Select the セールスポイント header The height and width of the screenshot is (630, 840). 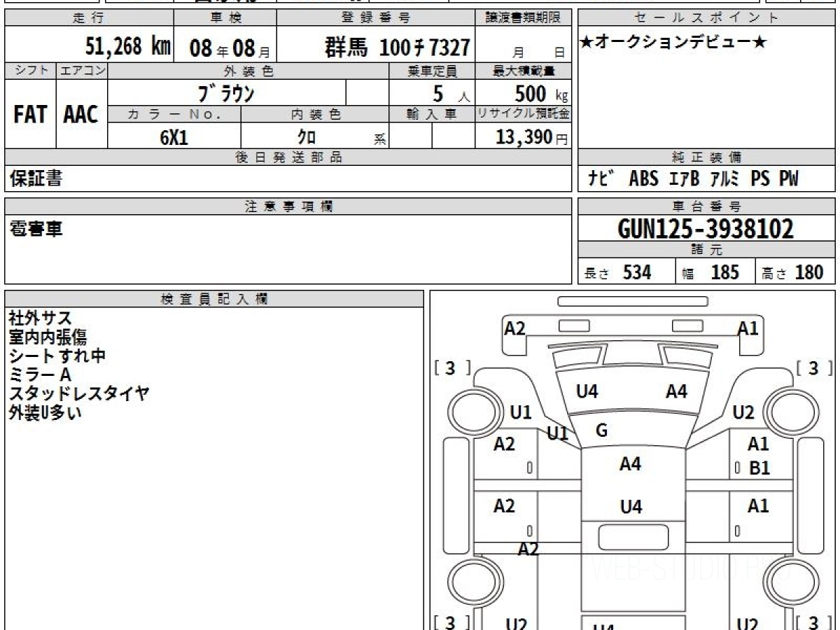coord(706,18)
